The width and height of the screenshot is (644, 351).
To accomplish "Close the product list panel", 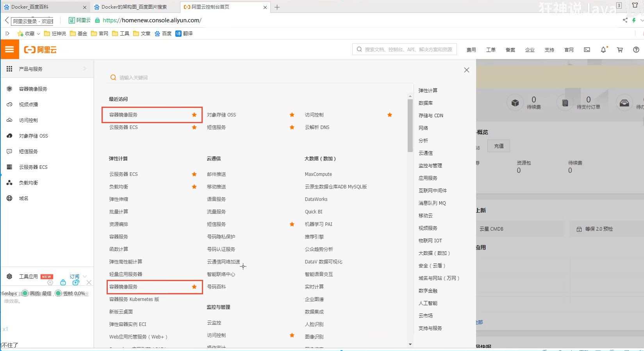I will tap(467, 70).
